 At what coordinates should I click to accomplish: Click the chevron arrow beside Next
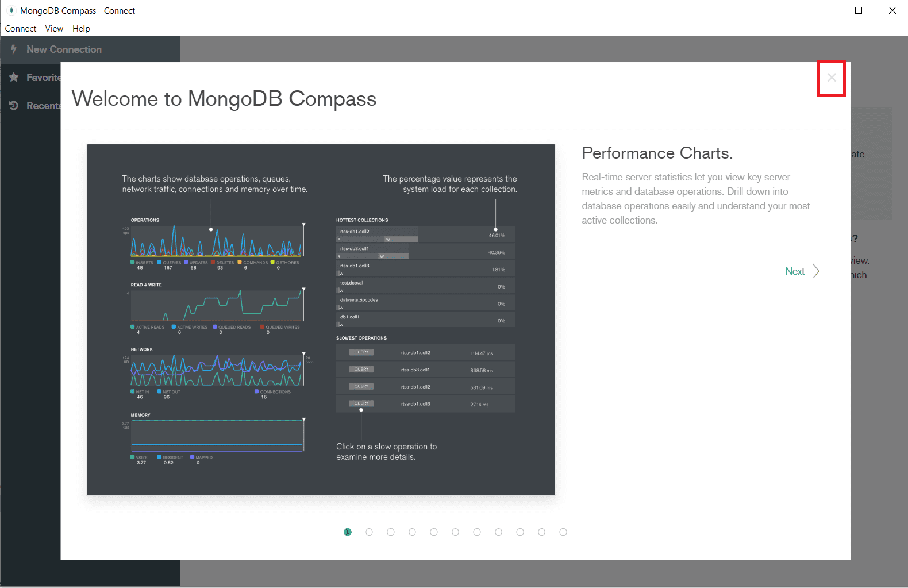816,271
